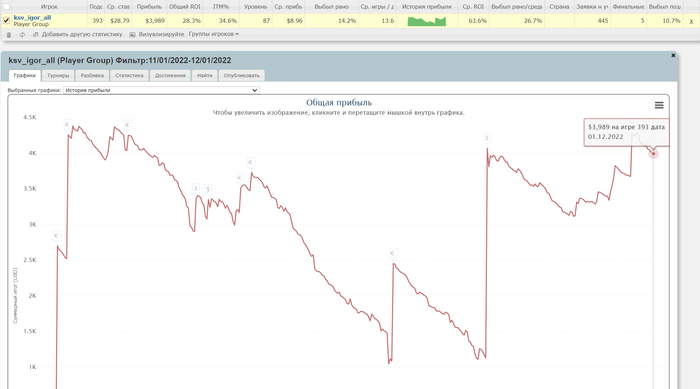The image size is (700, 389).
Task: Uncheck the ksv_igor_all row checkbox
Action: pyautogui.click(x=6, y=21)
